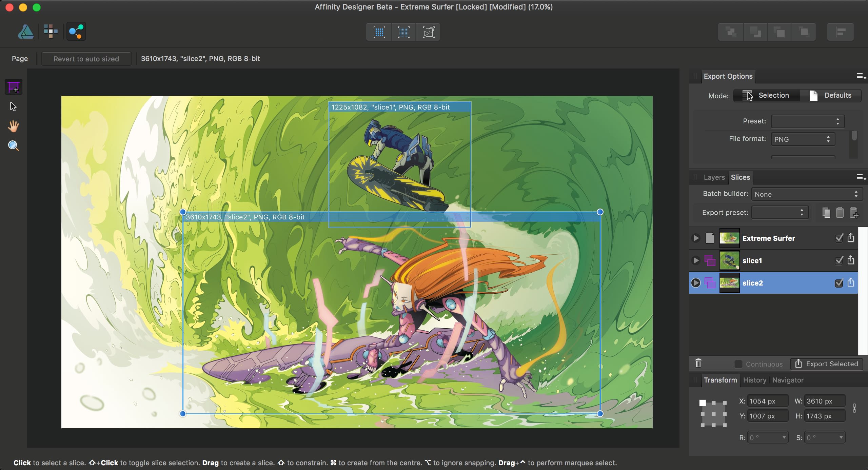Image resolution: width=868 pixels, height=470 pixels.
Task: Switch to the Layers tab
Action: (714, 177)
